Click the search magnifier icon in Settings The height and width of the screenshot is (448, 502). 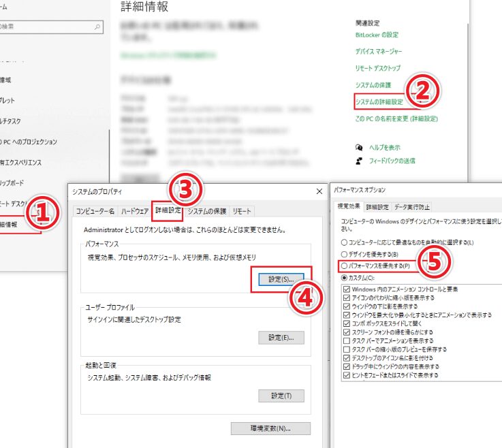click(97, 27)
